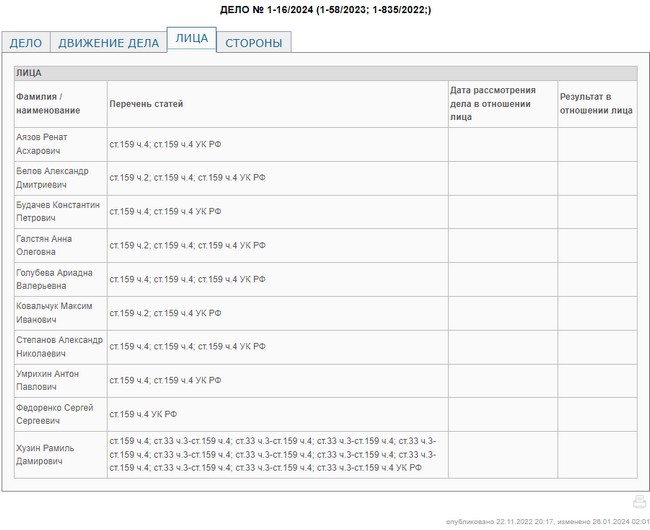Click the Умрихин Антон Павлович entry
The height and width of the screenshot is (530, 650).
[47, 381]
